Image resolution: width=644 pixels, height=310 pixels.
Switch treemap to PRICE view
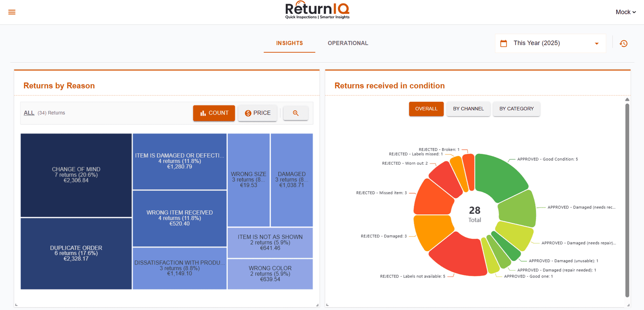coord(258,113)
